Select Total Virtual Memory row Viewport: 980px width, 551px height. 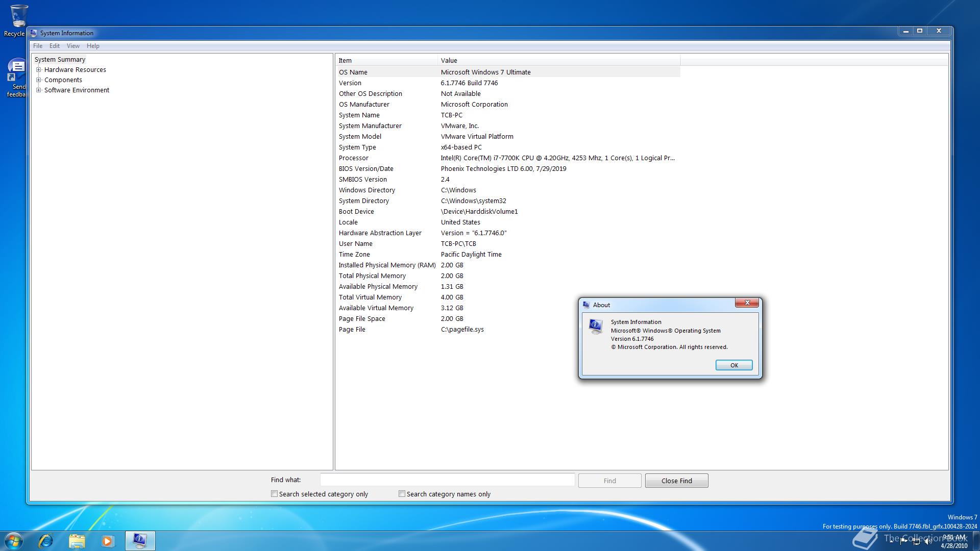pos(508,297)
